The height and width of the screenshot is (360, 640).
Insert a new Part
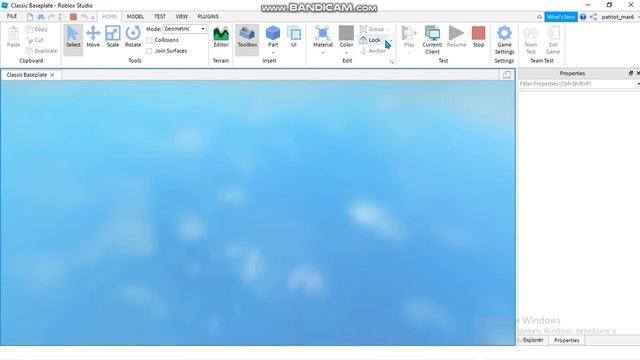pyautogui.click(x=273, y=35)
